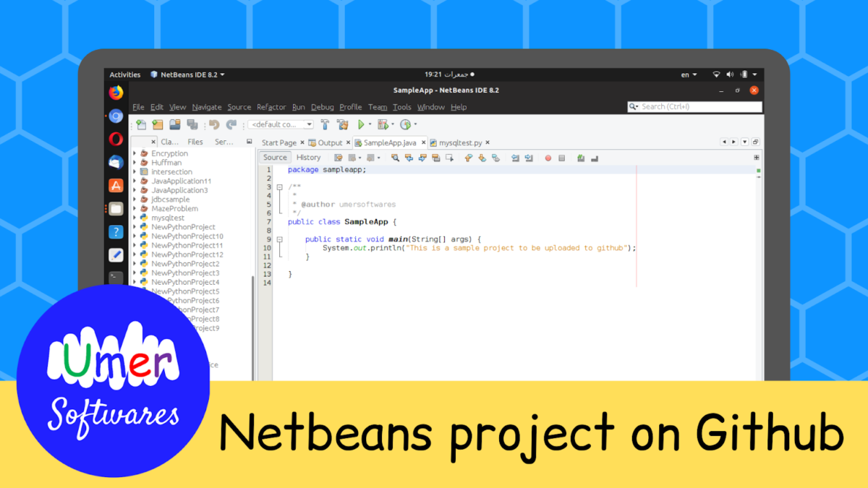The image size is (868, 488).
Task: Click the Activities button in top bar
Action: 125,74
